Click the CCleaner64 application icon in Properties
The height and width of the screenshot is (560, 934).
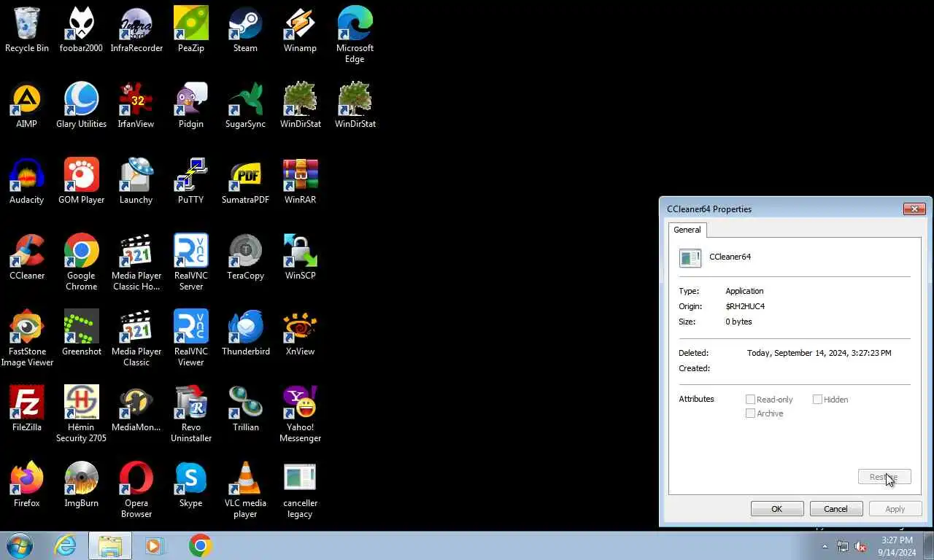pyautogui.click(x=690, y=257)
